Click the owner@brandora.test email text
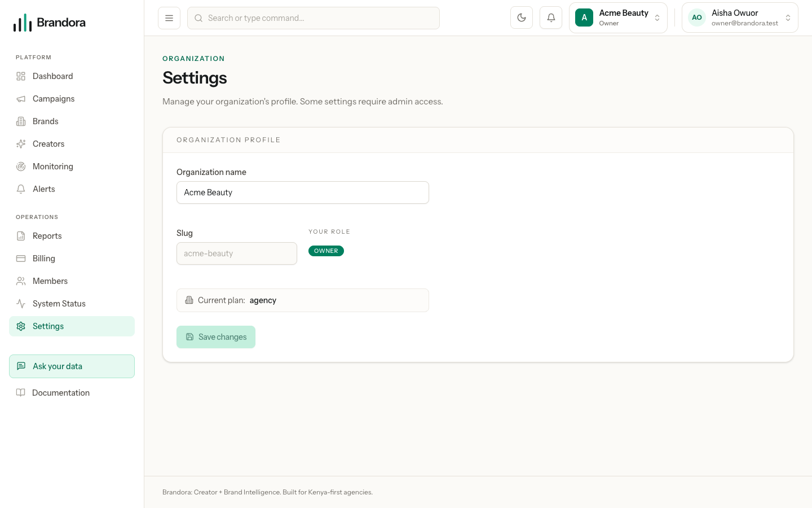The width and height of the screenshot is (812, 508). point(744,24)
